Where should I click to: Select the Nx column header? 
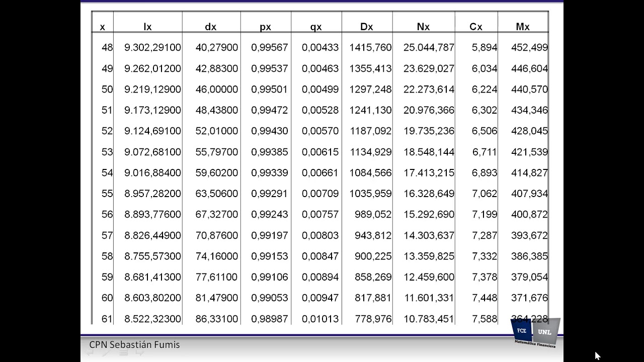(x=424, y=27)
